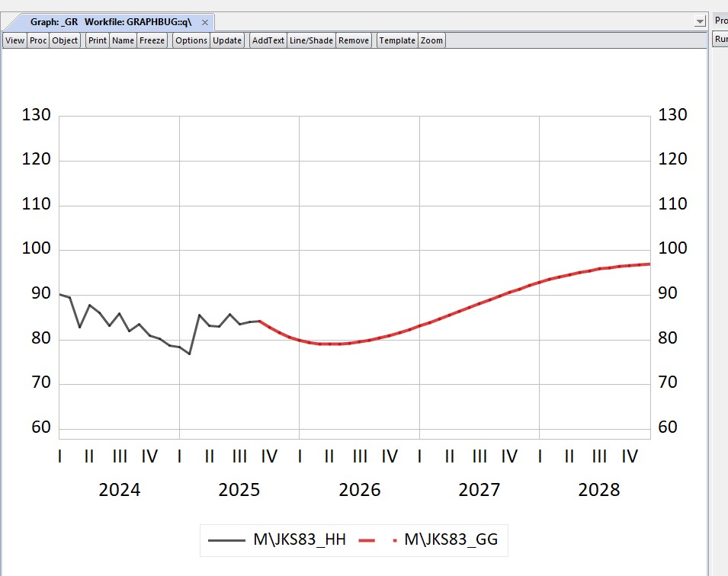This screenshot has width=728, height=576.
Task: Click the gray solid legend line sample
Action: pos(227,541)
